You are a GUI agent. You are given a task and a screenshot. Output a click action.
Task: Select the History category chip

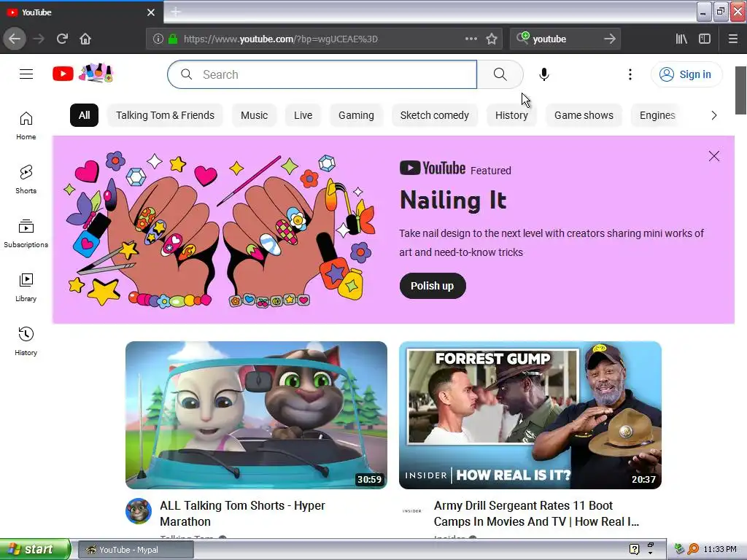(511, 115)
